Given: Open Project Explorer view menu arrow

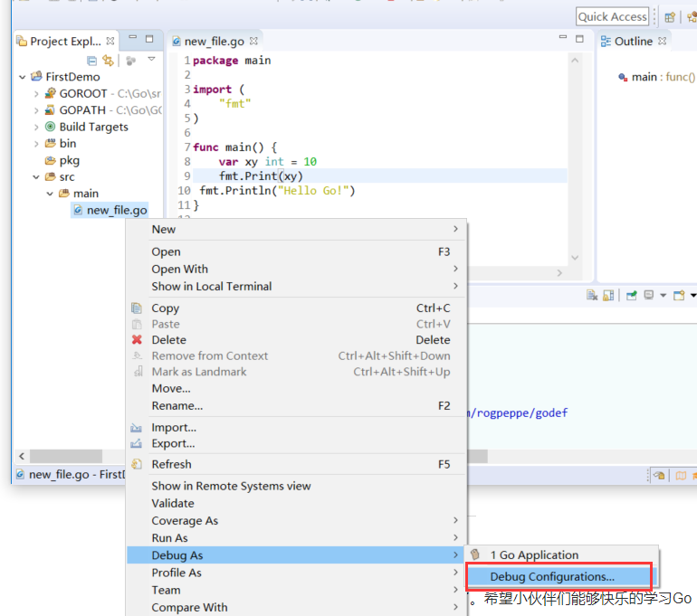Looking at the screenshot, I should pyautogui.click(x=151, y=59).
